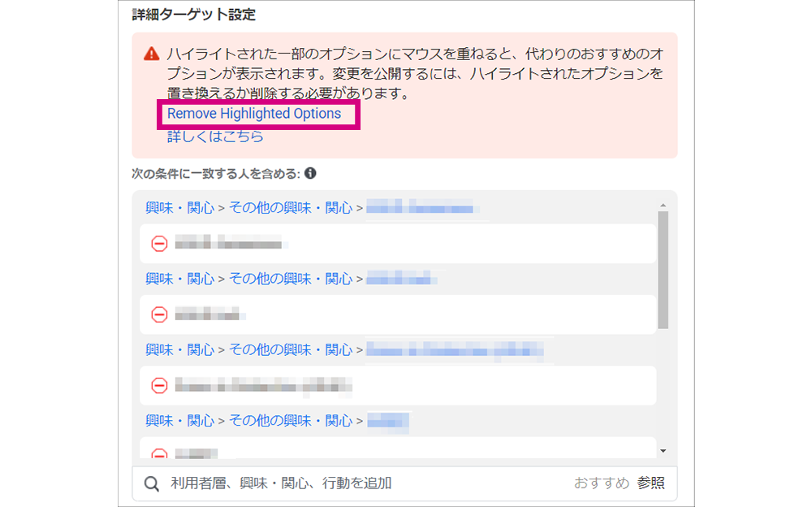Click その他の興味・関心 in the second breadcrumb row
Image resolution: width=812 pixels, height=507 pixels.
coord(291,279)
